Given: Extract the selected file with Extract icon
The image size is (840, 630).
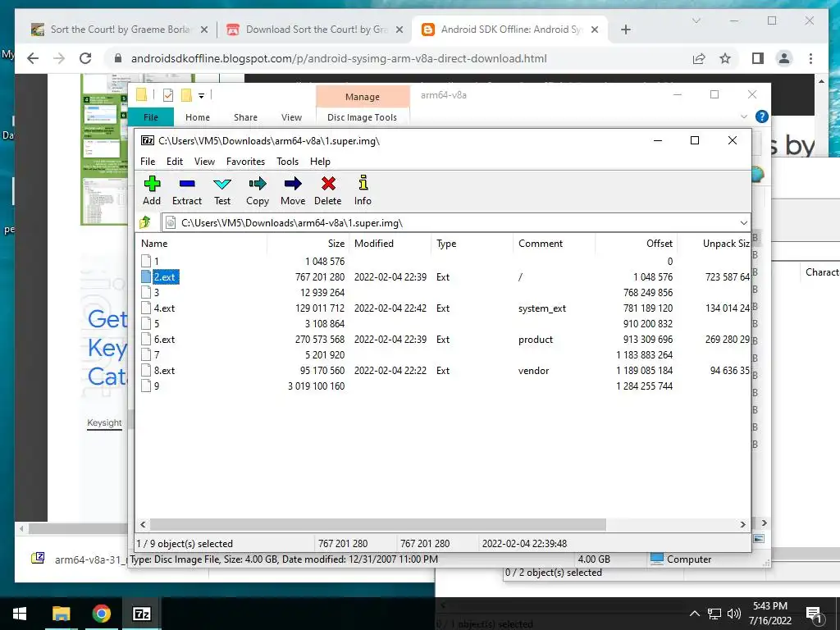Looking at the screenshot, I should click(x=187, y=190).
